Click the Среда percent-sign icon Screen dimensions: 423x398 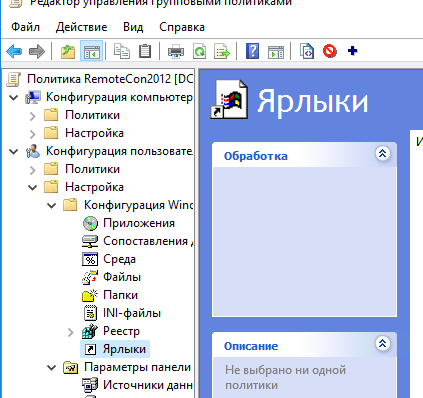(90, 259)
